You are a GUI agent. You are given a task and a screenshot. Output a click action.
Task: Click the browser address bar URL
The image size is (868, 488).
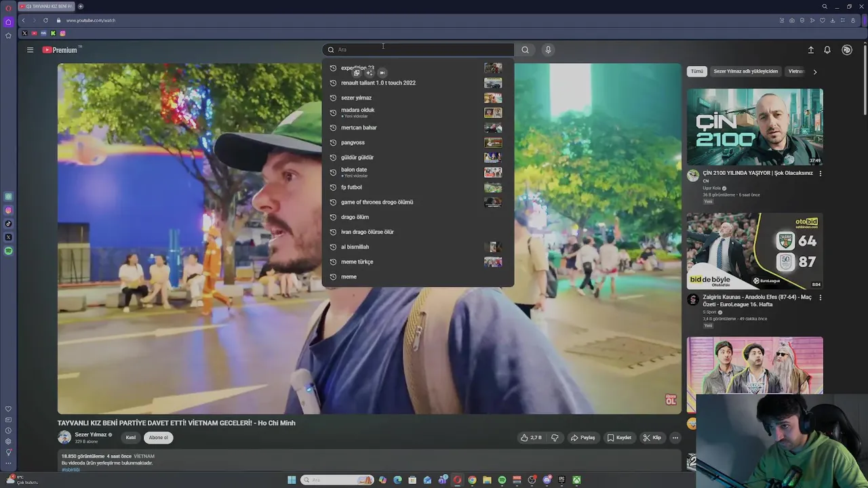[91, 20]
